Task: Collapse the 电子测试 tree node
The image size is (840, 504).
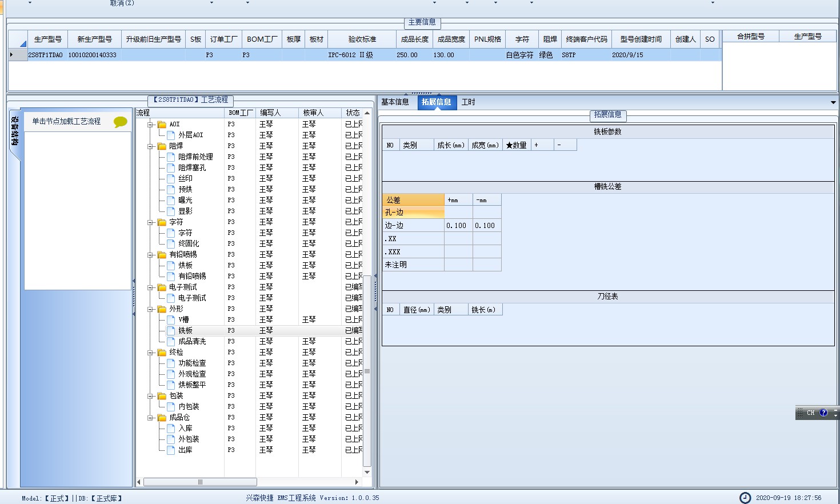Action: (151, 287)
